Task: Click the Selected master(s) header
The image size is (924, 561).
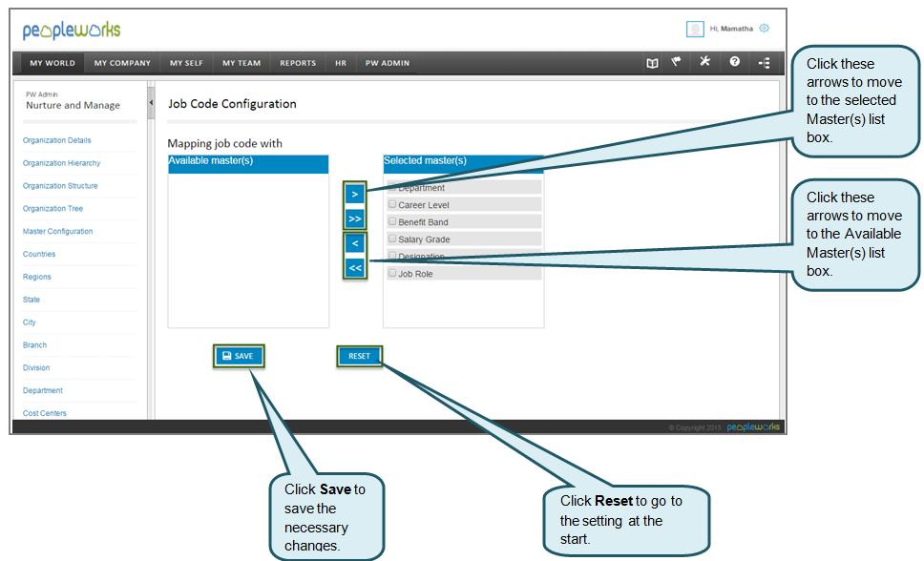Action: (463, 164)
